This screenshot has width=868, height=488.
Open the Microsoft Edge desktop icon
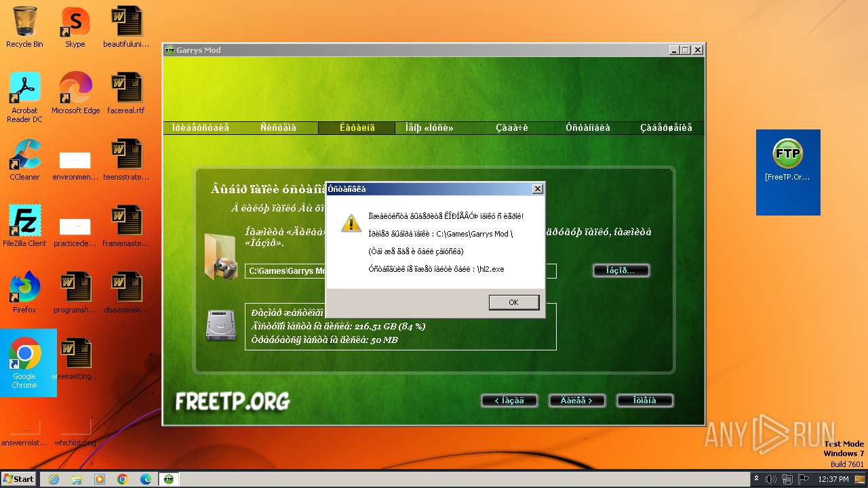pyautogui.click(x=75, y=94)
